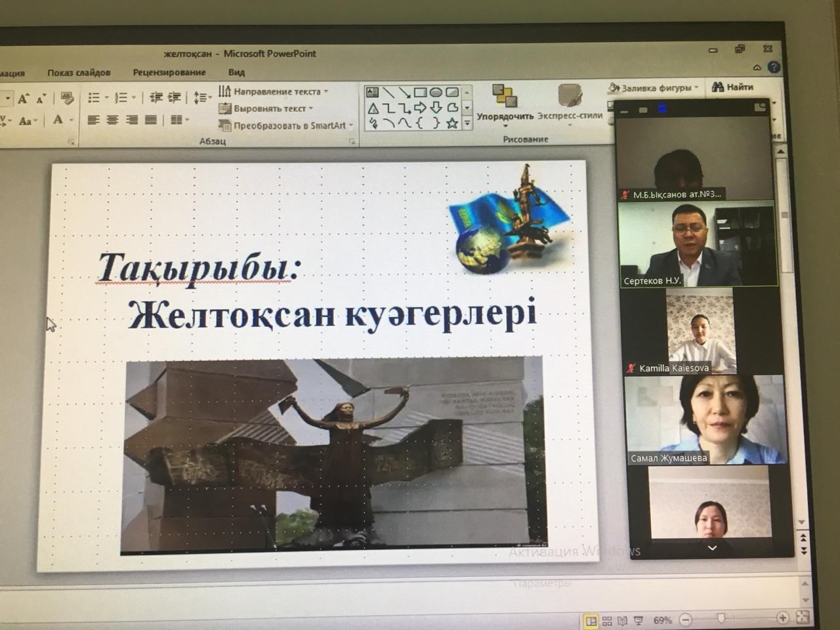
Task: Click the Найти button
Action: pyautogui.click(x=732, y=87)
